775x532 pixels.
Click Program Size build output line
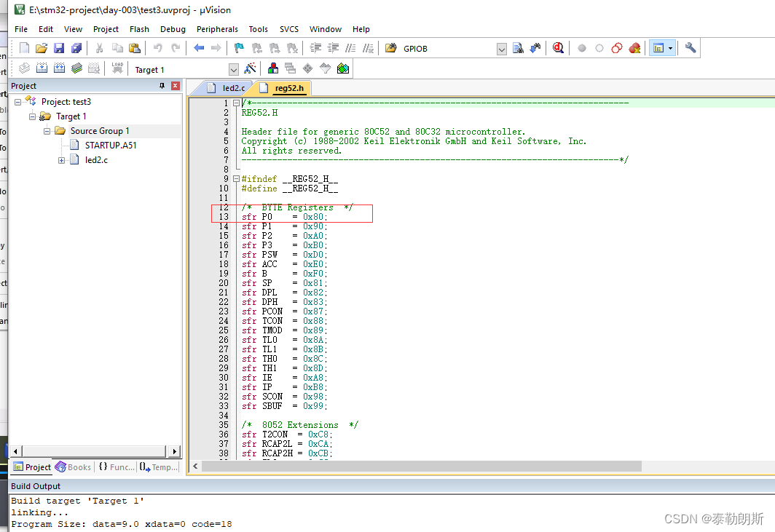122,524
